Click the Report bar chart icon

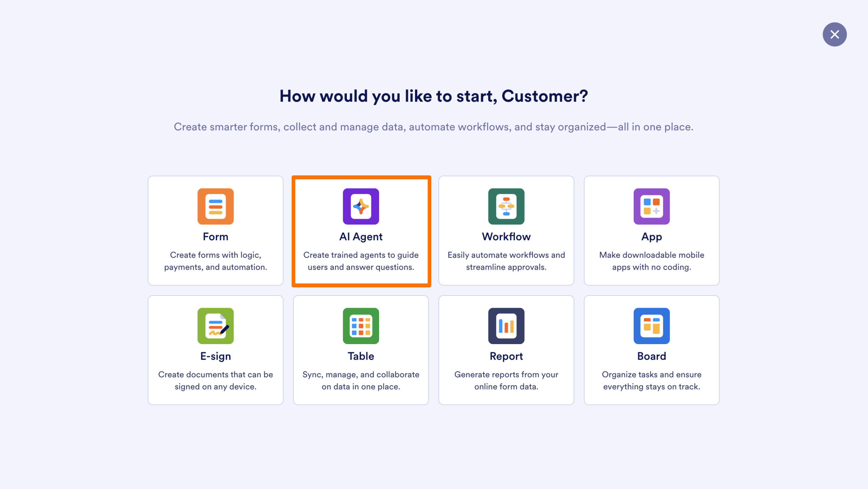[506, 326]
